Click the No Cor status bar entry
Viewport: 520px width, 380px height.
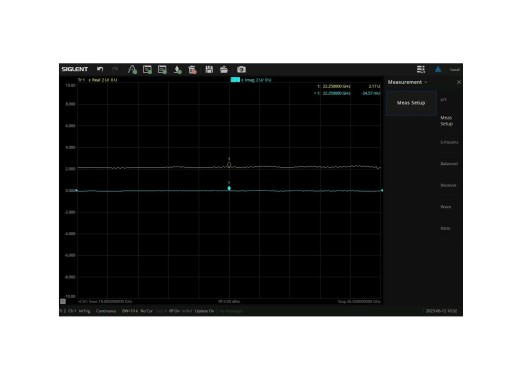(147, 311)
